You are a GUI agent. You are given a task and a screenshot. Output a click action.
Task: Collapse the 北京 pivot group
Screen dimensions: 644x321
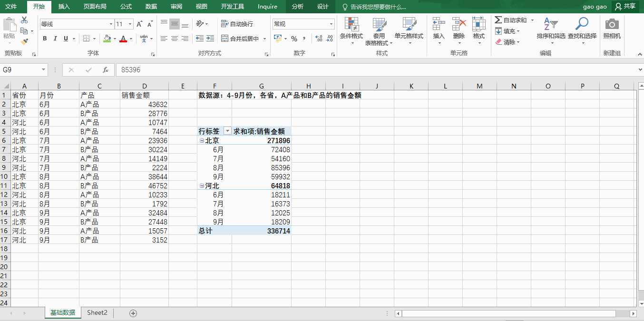click(x=202, y=141)
